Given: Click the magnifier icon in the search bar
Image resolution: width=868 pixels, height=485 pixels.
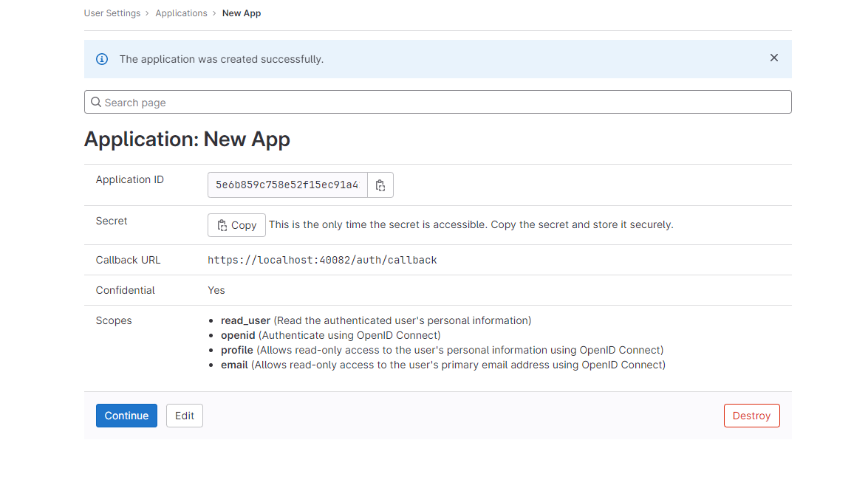Looking at the screenshot, I should (x=95, y=101).
